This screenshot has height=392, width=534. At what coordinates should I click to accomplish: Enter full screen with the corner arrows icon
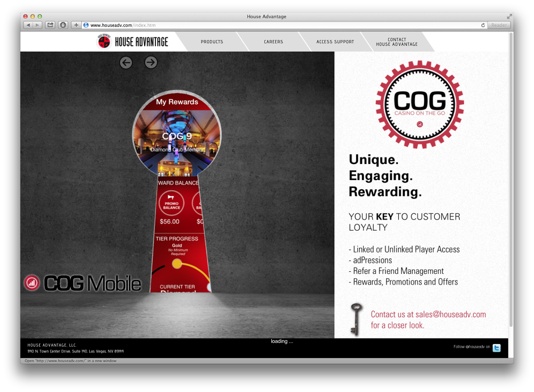[509, 17]
